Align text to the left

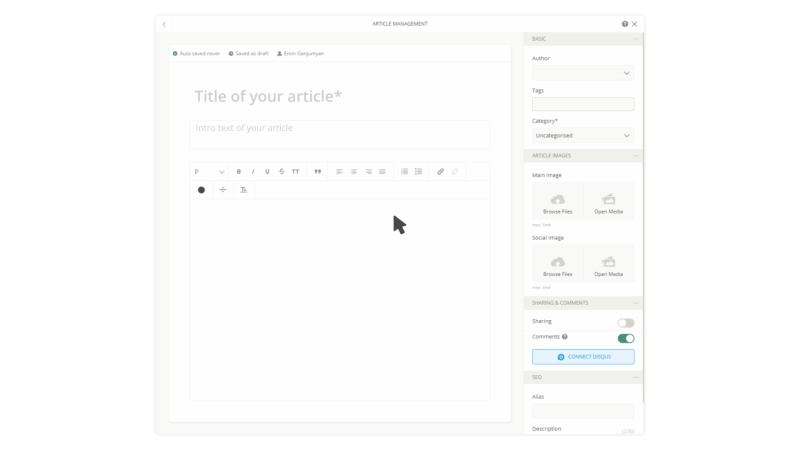coord(339,172)
